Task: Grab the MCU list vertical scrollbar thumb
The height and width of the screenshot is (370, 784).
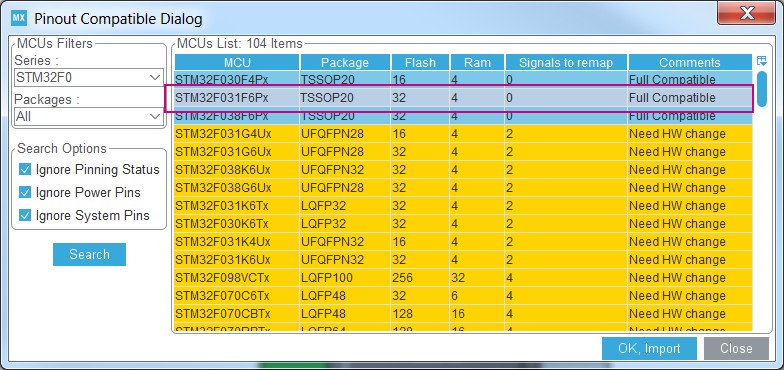Action: (x=762, y=89)
